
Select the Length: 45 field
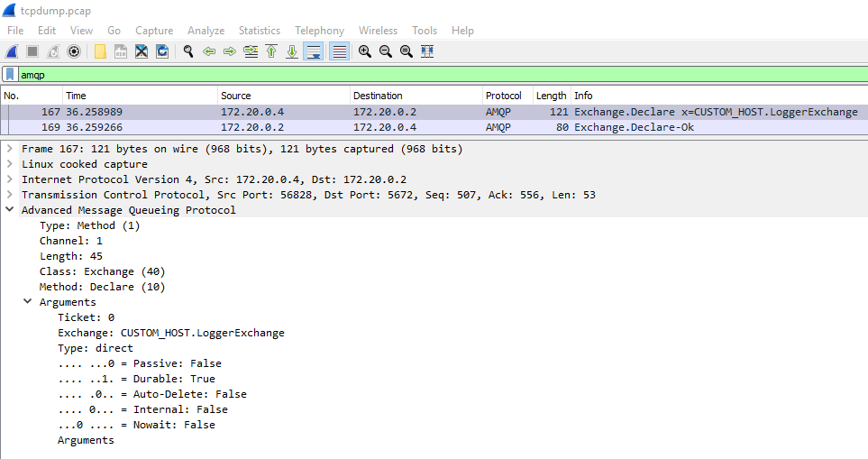(71, 256)
